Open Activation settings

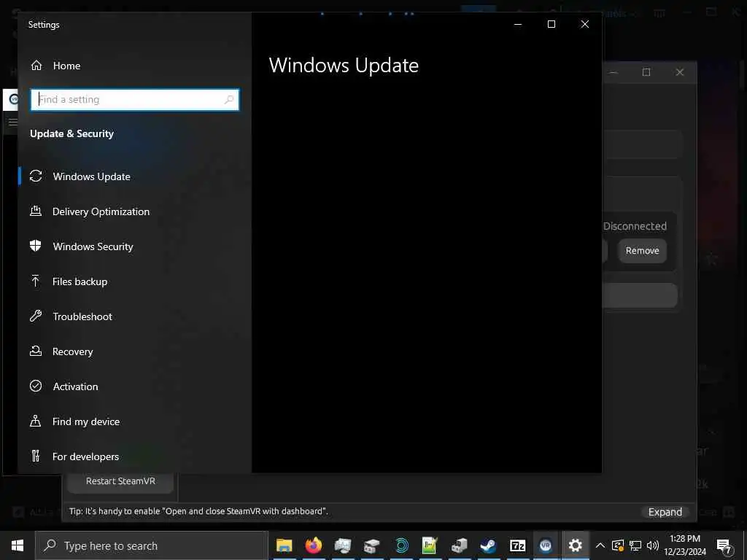pos(75,386)
